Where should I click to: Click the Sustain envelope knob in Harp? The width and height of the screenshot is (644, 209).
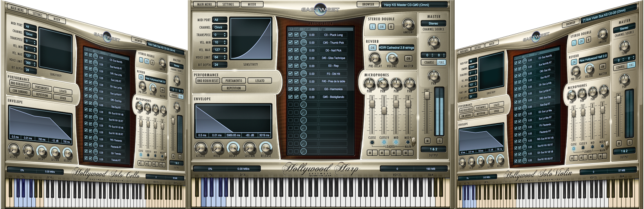point(250,148)
